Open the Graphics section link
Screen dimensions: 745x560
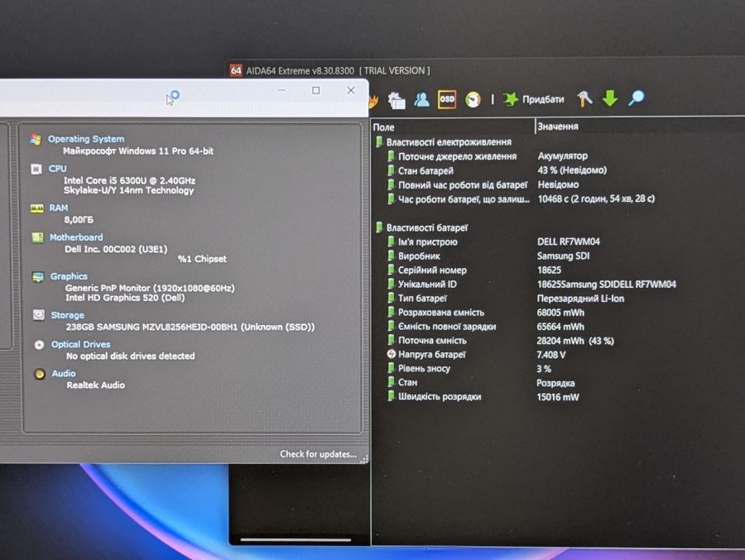(69, 276)
